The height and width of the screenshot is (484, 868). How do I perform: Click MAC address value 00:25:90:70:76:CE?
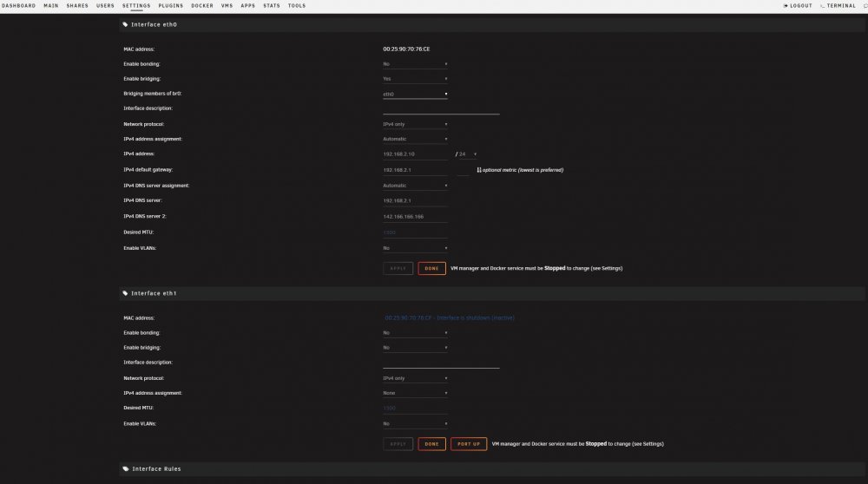coord(406,49)
